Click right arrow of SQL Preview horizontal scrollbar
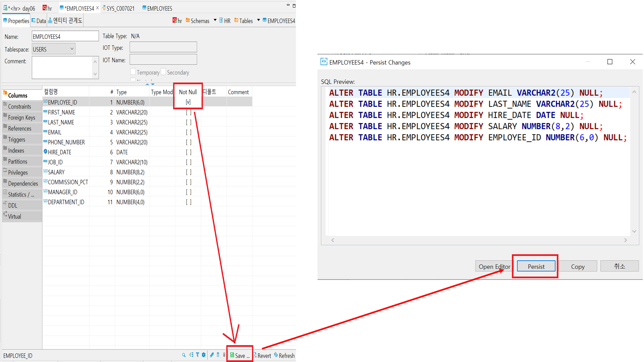Viewport: 644px width, 362px height. [626, 240]
